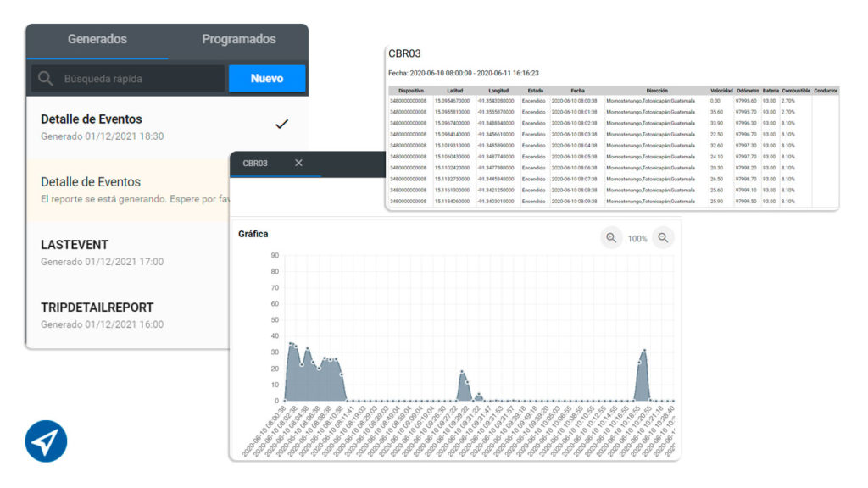Select the latitude cell 15.1132730000
This screenshot has width=868, height=488.
pos(453,180)
